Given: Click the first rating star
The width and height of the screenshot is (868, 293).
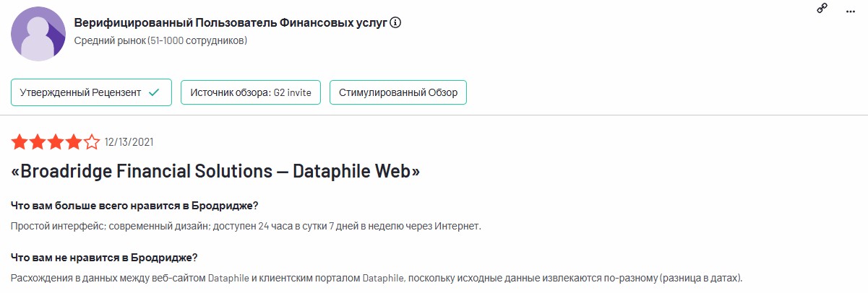Looking at the screenshot, I should [20, 142].
